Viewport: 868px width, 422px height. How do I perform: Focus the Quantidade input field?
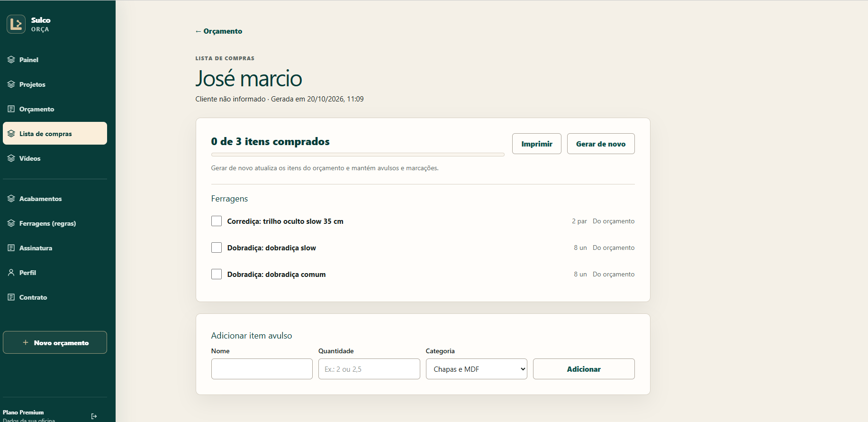(369, 369)
